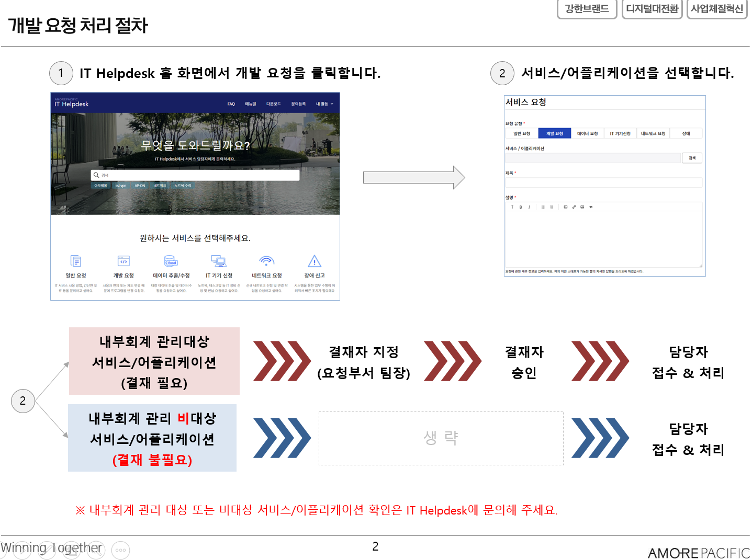752x560 pixels.
Task: Click the 검색 button next to 서비스/어플리케이션 field
Action: (692, 158)
